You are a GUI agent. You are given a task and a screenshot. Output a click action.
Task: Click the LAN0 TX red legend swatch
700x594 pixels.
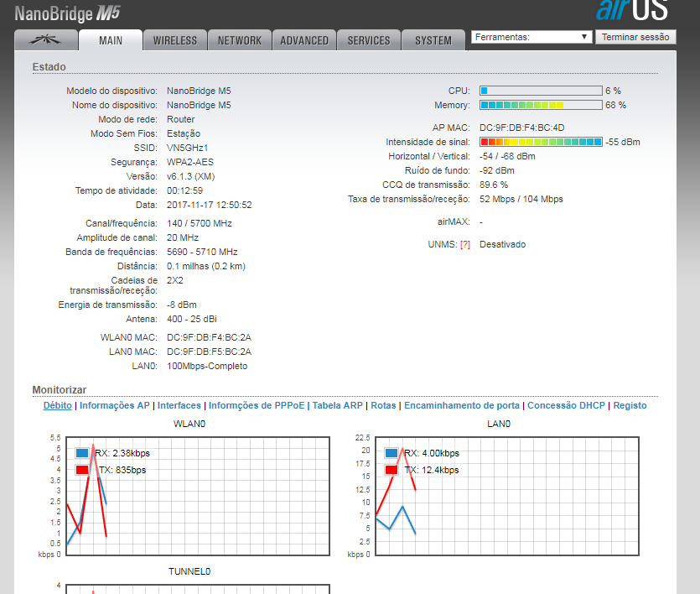click(x=391, y=470)
